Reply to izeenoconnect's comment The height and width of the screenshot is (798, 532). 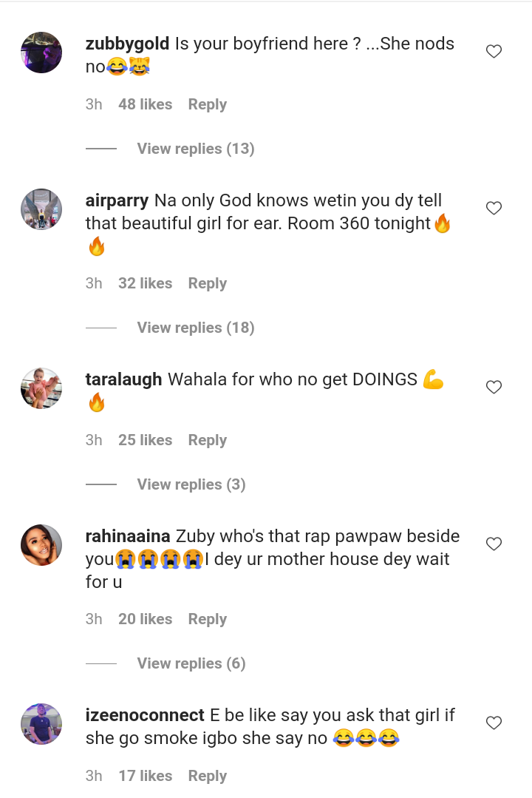[x=208, y=776]
